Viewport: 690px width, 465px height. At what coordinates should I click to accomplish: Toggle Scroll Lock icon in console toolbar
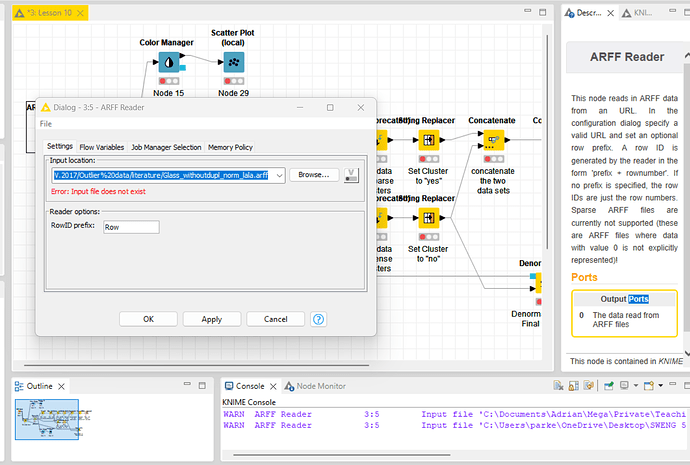pyautogui.click(x=573, y=386)
